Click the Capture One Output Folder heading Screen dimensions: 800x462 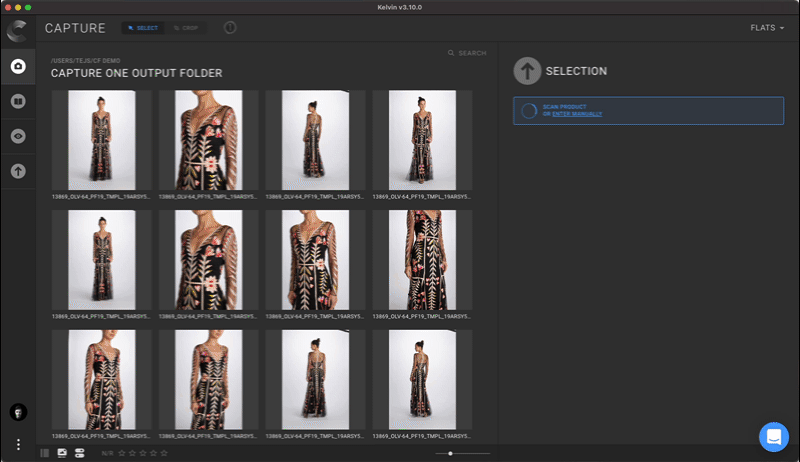pyautogui.click(x=137, y=73)
